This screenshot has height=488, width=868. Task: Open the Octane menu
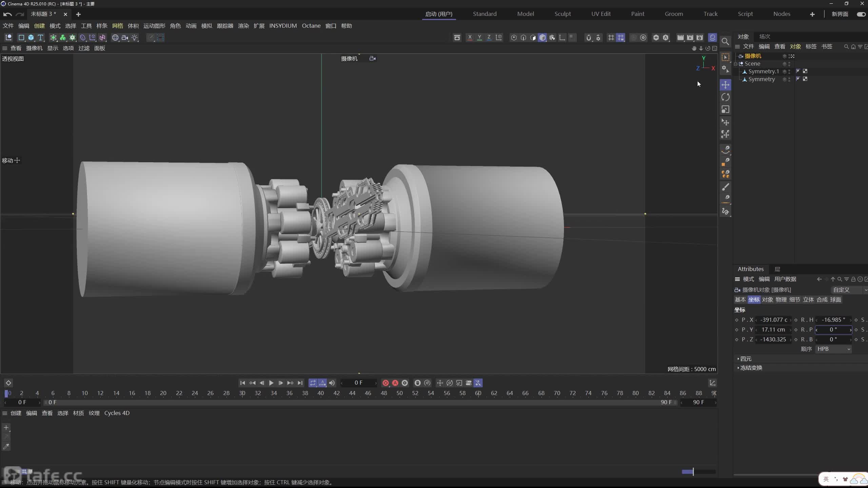(x=311, y=26)
